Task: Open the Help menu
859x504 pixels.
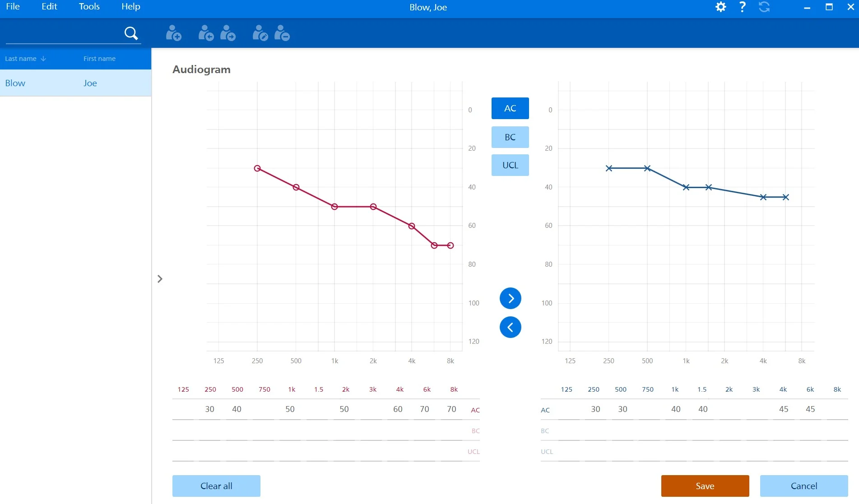Action: [x=130, y=6]
